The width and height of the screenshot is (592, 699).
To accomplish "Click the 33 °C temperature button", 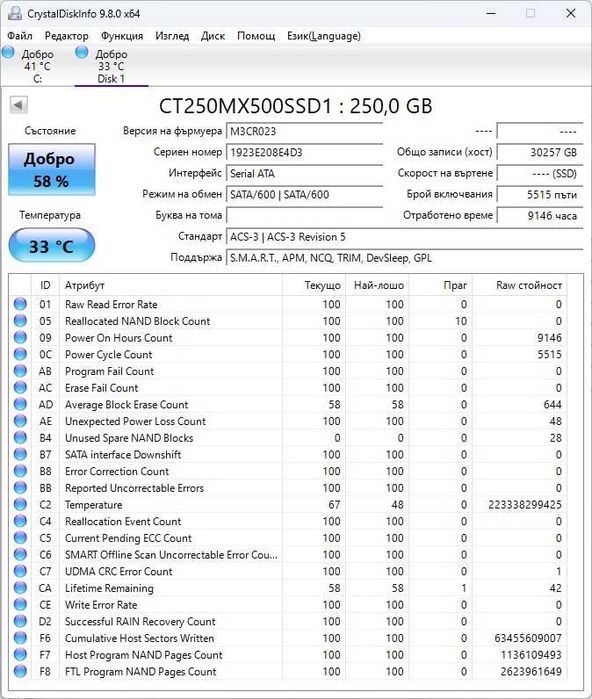I will pyautogui.click(x=52, y=245).
